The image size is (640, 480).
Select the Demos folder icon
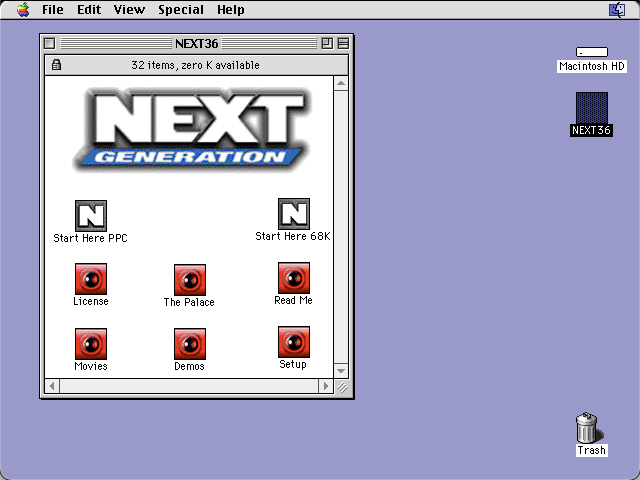tap(190, 344)
